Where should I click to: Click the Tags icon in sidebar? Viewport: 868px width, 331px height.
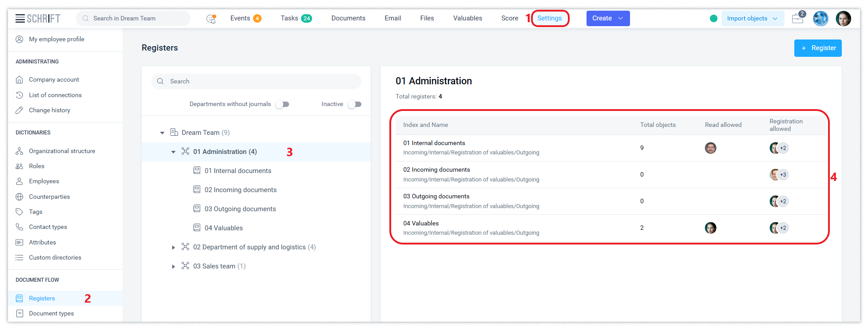pos(20,212)
